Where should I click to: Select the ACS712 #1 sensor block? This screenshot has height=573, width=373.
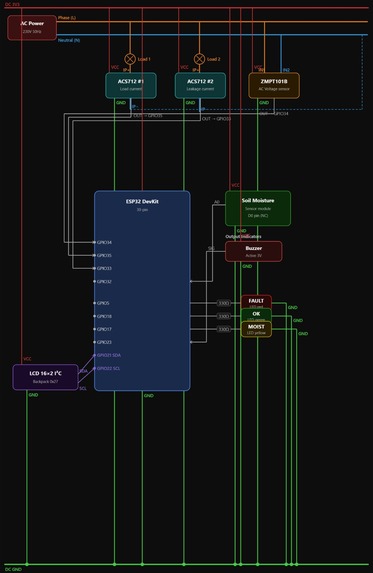(x=131, y=85)
